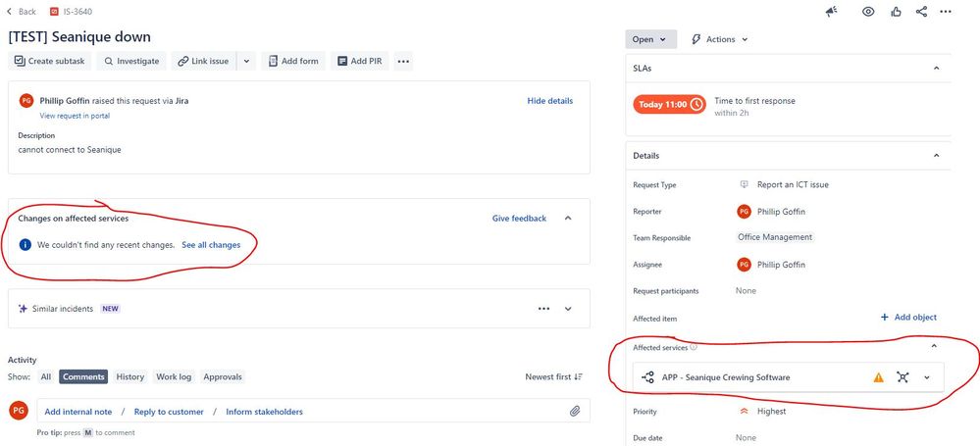The height and width of the screenshot is (446, 980).
Task: Click Link issue button
Action: (204, 61)
